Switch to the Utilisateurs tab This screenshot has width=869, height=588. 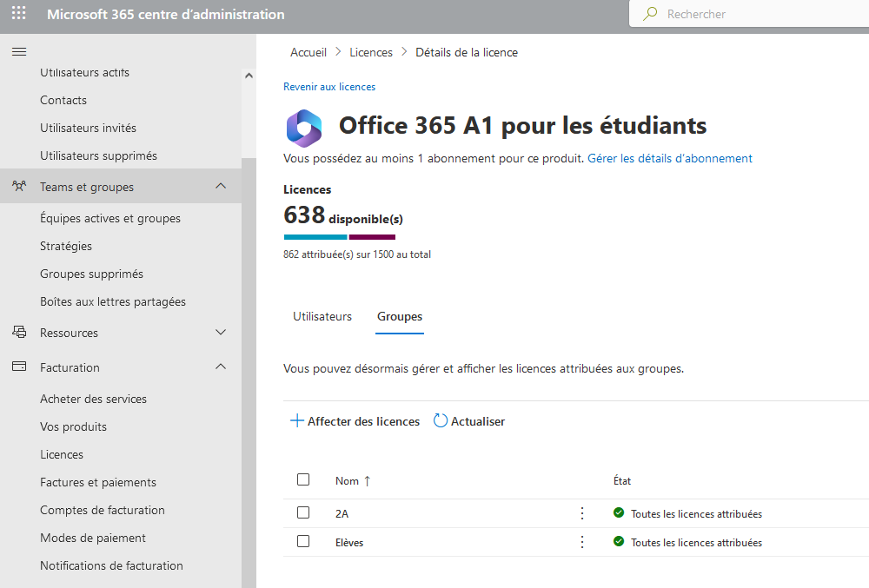322,317
